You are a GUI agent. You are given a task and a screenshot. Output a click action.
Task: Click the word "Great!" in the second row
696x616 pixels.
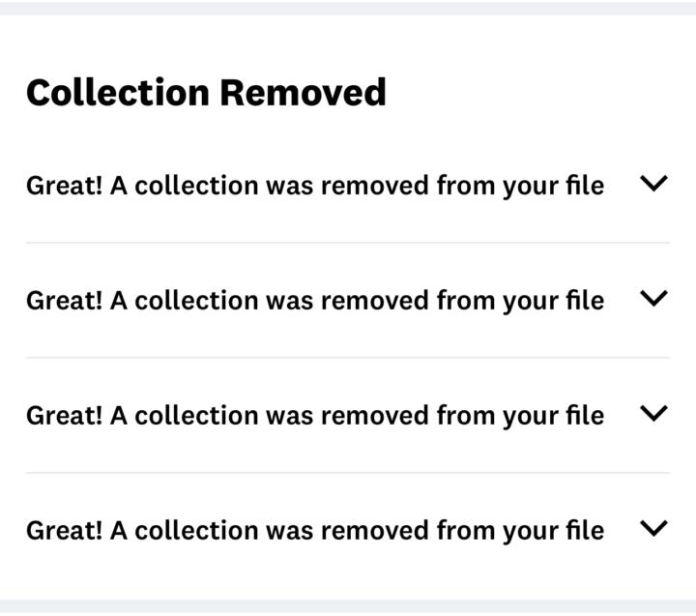(64, 300)
